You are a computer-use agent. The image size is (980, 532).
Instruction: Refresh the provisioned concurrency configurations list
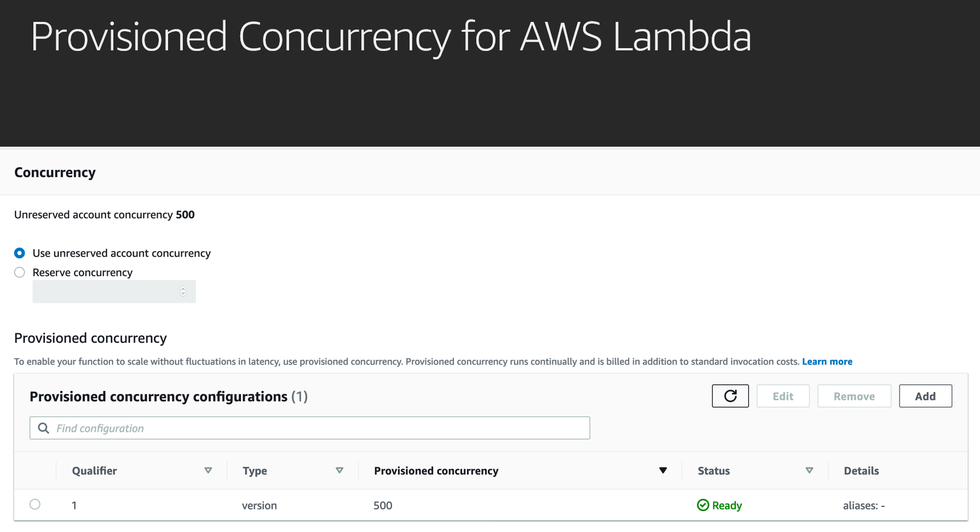730,396
